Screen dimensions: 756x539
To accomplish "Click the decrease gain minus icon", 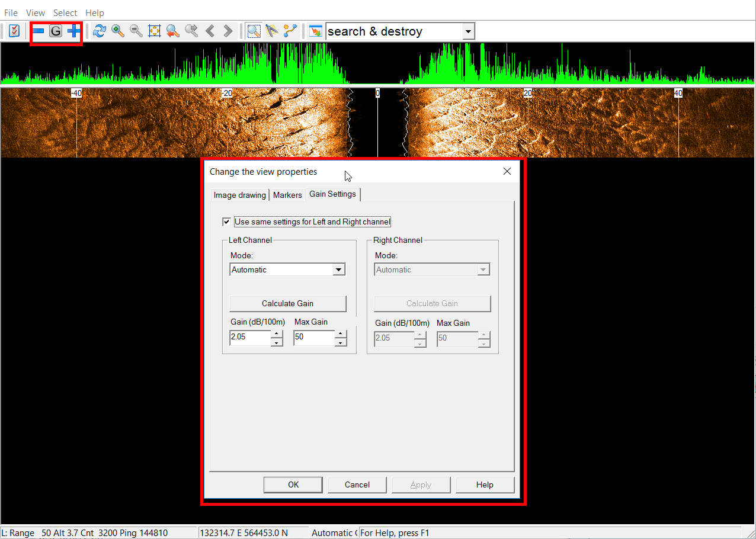I will (39, 31).
